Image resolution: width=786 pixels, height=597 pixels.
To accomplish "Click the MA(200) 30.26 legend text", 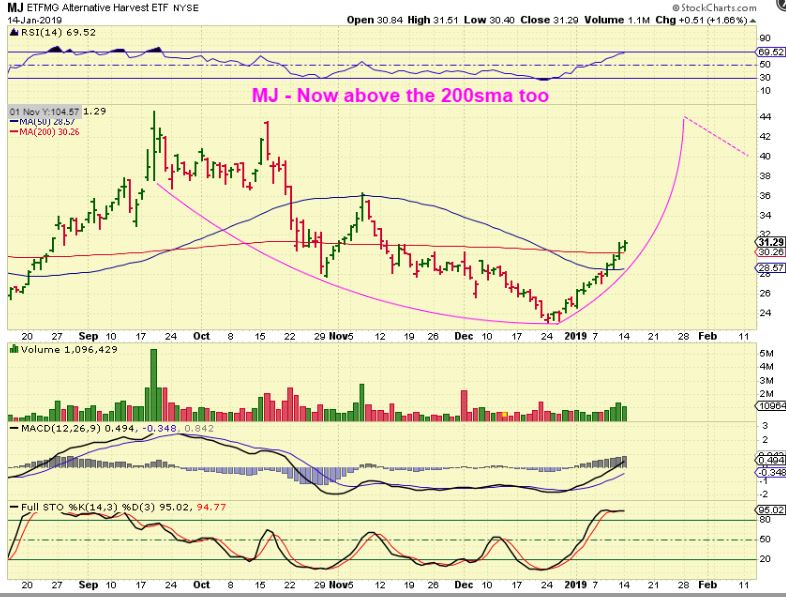I will (49, 132).
